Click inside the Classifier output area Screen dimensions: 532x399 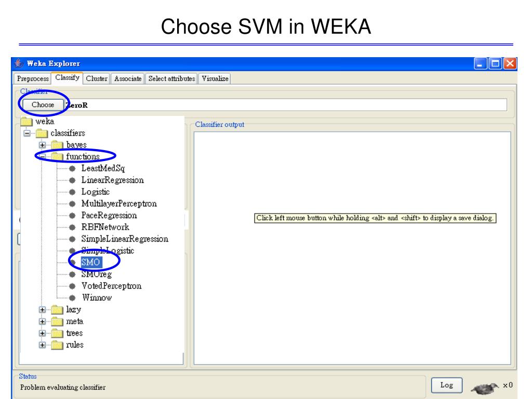pos(352,248)
